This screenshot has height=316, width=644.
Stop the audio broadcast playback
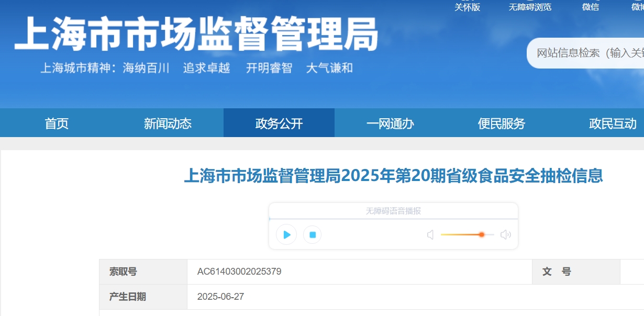coord(313,235)
